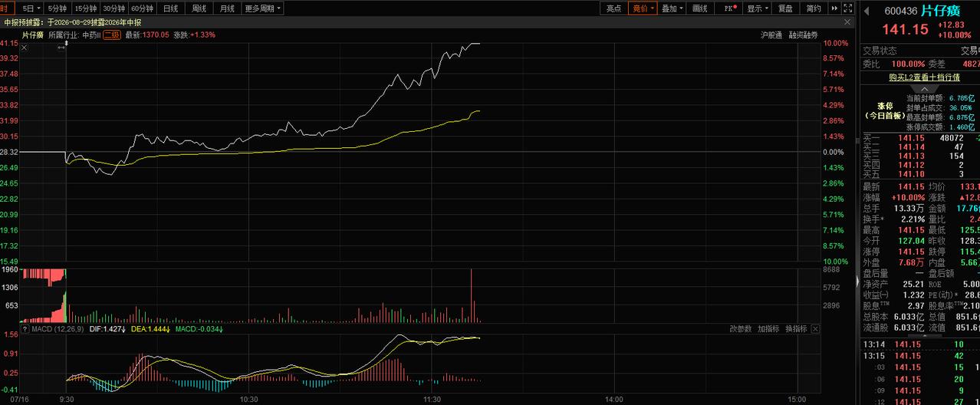Click the 换手 2.21% value
The height and width of the screenshot is (405, 980).
(x=913, y=219)
